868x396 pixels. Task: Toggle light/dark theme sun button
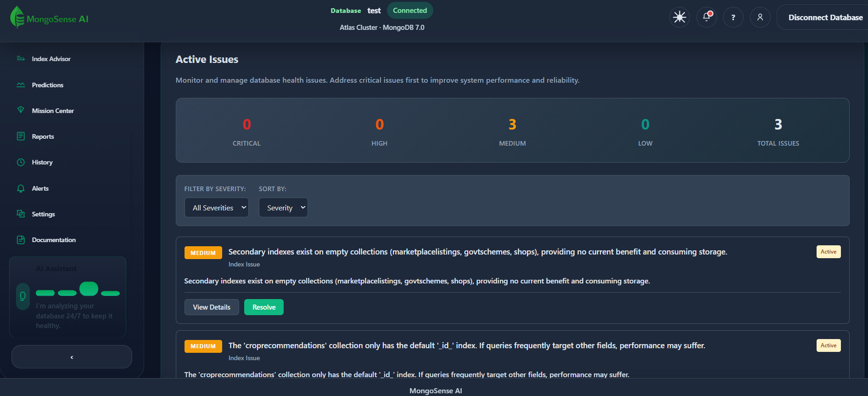pyautogui.click(x=679, y=17)
